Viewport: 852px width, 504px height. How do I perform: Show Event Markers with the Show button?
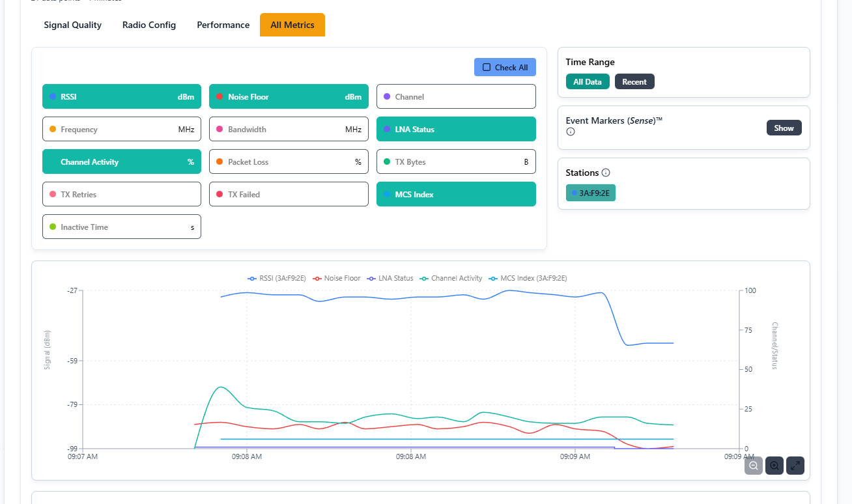(784, 128)
